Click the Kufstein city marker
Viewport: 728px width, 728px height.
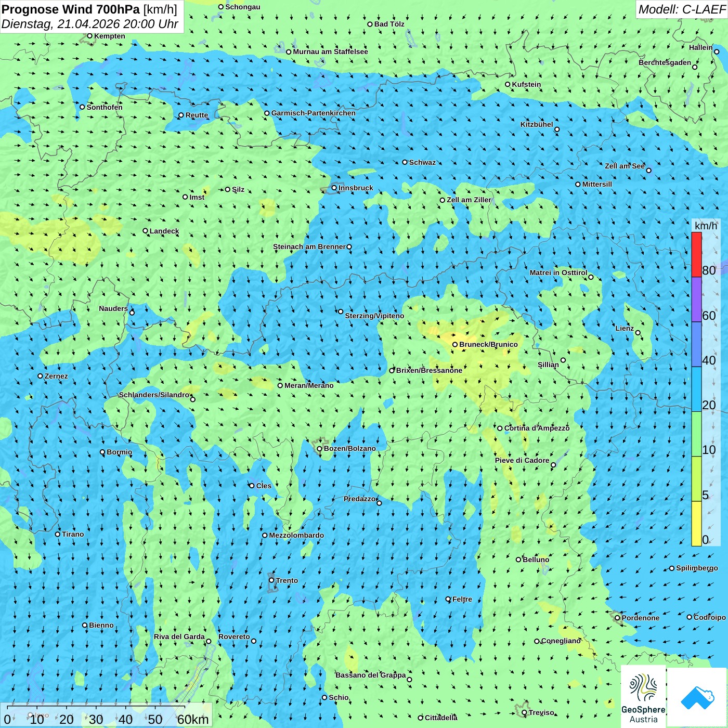pyautogui.click(x=508, y=84)
